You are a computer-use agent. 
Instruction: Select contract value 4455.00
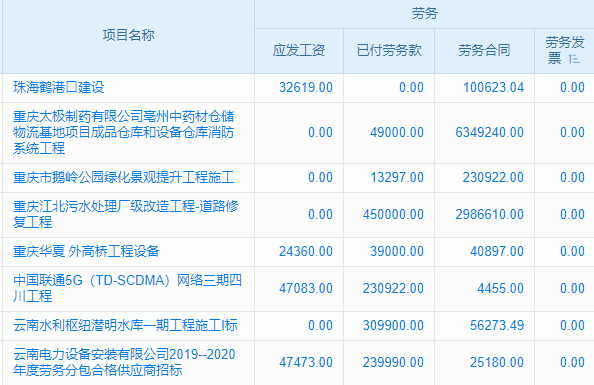pyautogui.click(x=500, y=288)
